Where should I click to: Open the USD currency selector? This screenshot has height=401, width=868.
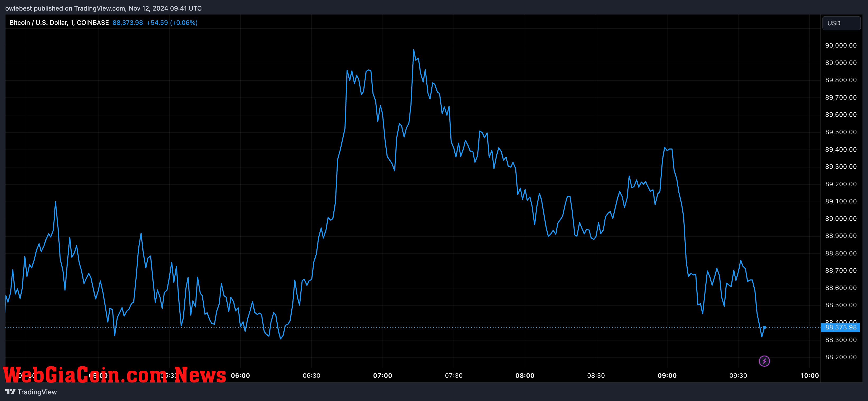[x=841, y=23]
